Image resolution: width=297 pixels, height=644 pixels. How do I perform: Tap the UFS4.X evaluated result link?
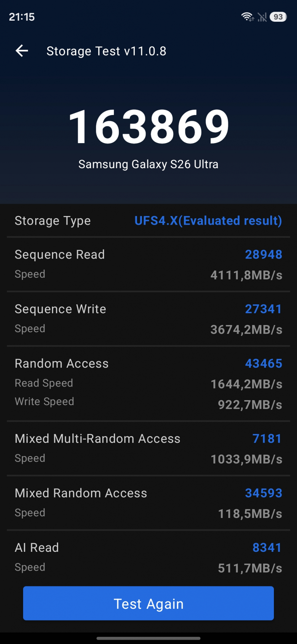pos(208,221)
